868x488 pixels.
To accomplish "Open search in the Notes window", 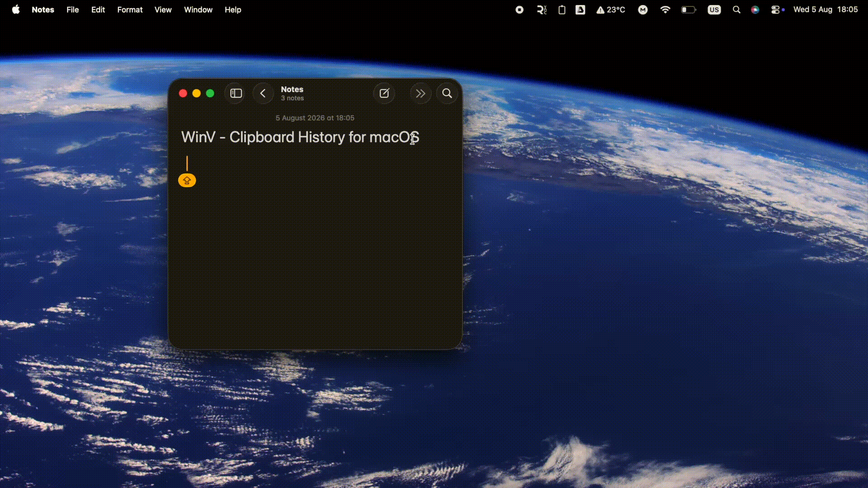I will coord(447,94).
